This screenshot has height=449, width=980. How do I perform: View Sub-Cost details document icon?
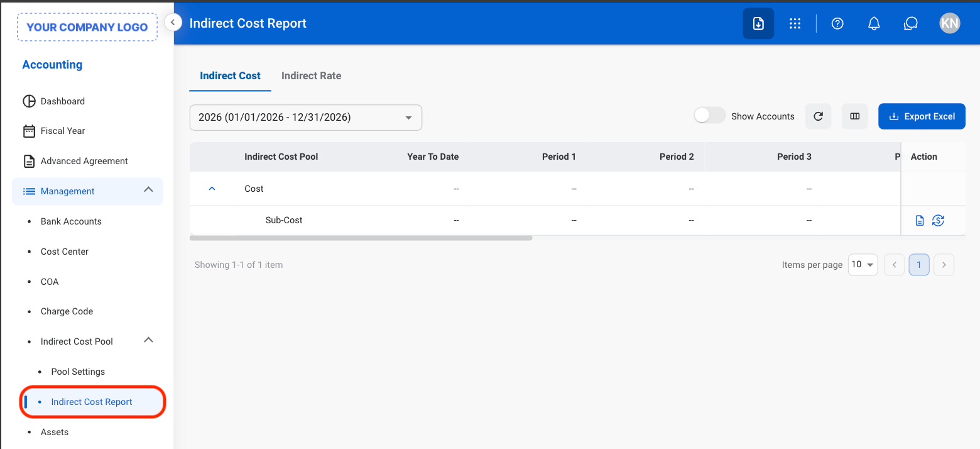pyautogui.click(x=920, y=221)
